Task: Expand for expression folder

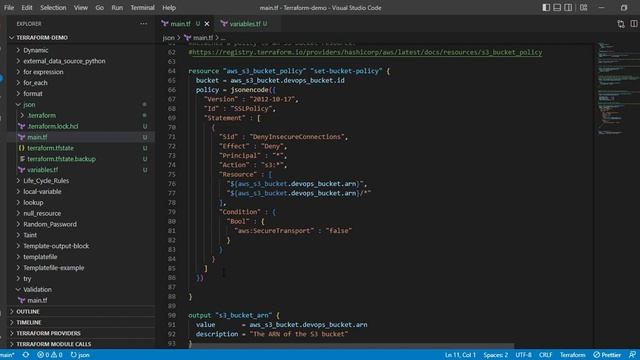Action: pos(82,72)
